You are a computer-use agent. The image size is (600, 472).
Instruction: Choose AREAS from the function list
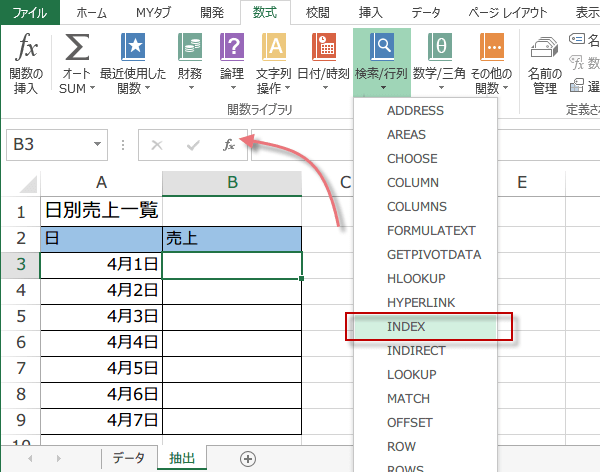tap(426, 135)
